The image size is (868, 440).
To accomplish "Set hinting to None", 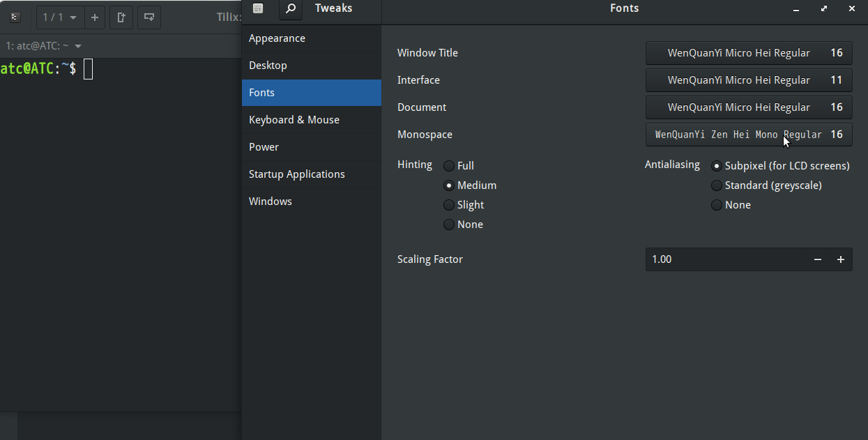I will click(463, 225).
